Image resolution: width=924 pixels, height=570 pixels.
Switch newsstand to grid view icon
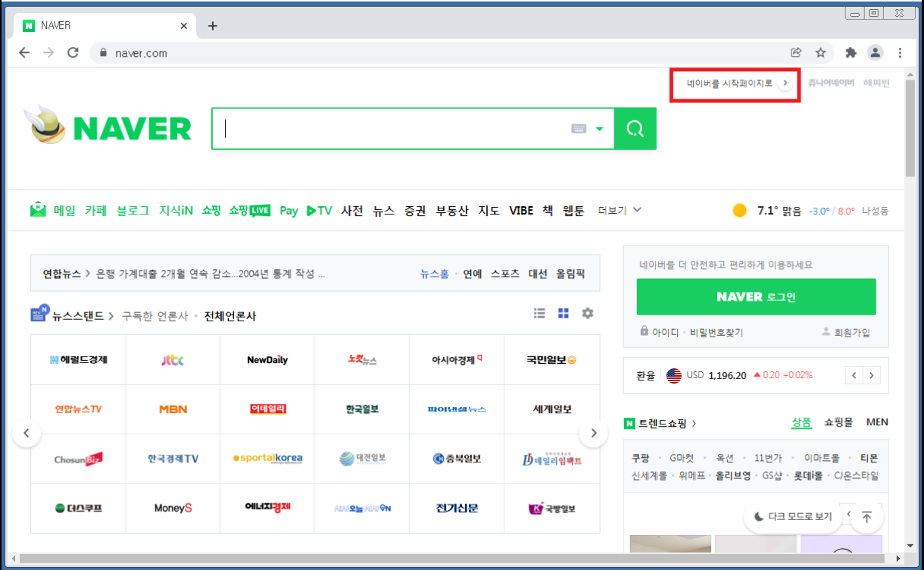pos(563,313)
